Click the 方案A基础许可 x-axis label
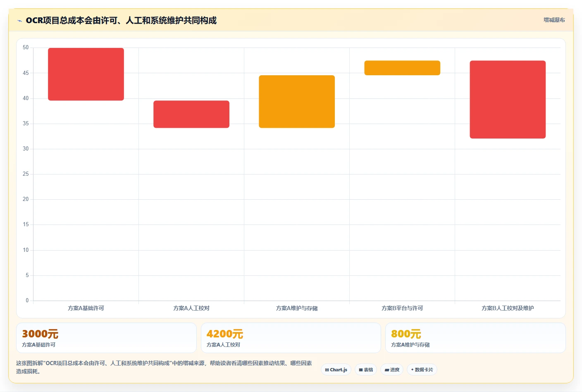582x392 pixels. tap(86, 308)
